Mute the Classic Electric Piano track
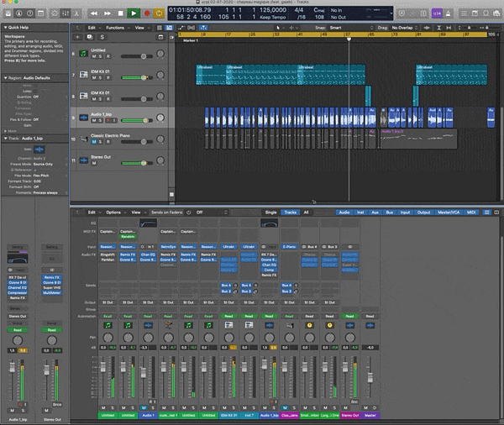 94,141
